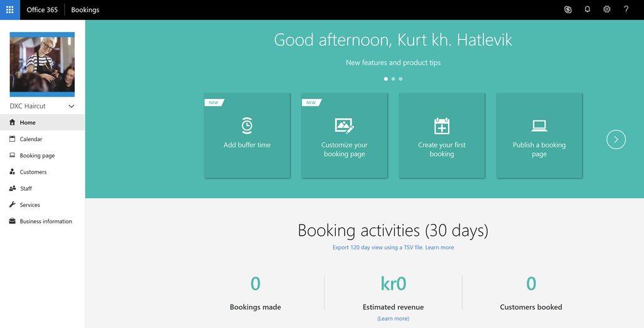The width and height of the screenshot is (644, 328).
Task: Open Staff section in left navigation
Action: coord(26,188)
